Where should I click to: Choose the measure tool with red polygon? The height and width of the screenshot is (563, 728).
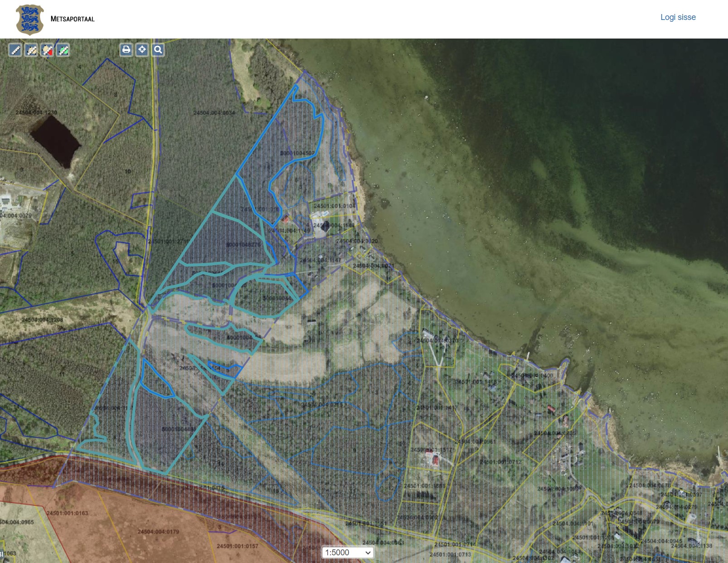(48, 50)
